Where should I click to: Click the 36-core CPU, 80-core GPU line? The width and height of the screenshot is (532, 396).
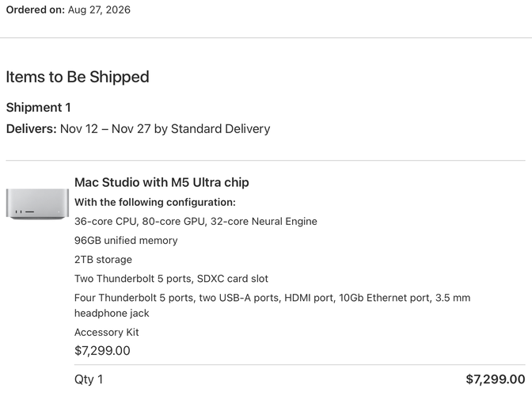tap(196, 222)
